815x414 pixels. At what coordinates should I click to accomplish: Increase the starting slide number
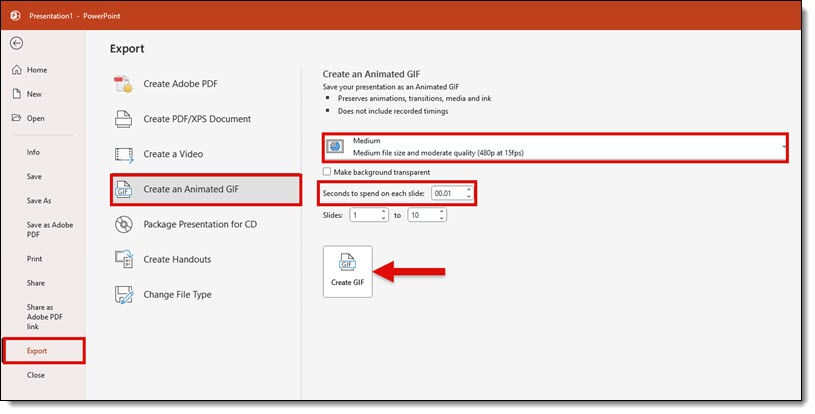click(x=384, y=211)
